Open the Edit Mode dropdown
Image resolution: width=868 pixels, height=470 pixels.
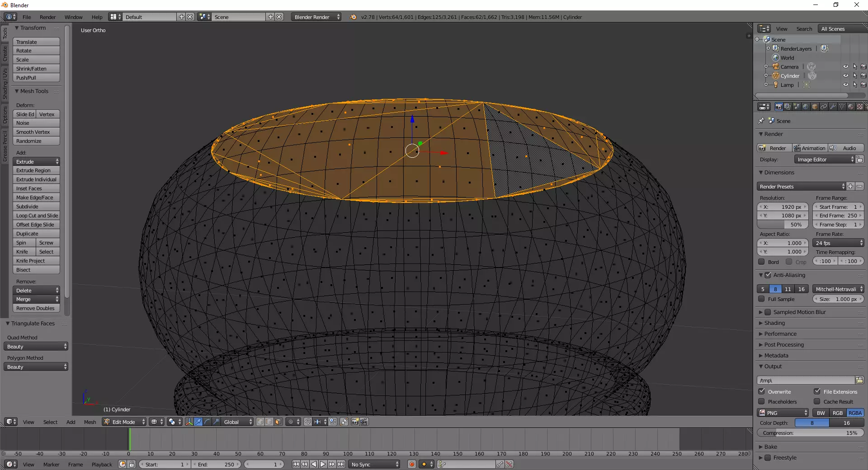point(124,422)
